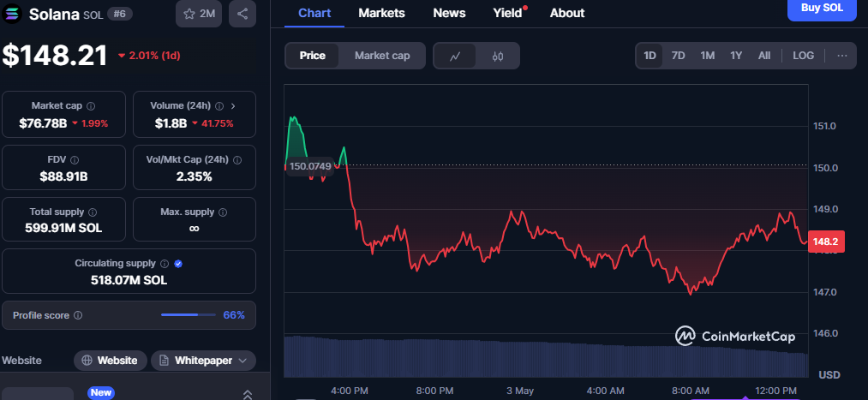This screenshot has width=868, height=400.
Task: Toggle LOG scale on chart
Action: 803,56
